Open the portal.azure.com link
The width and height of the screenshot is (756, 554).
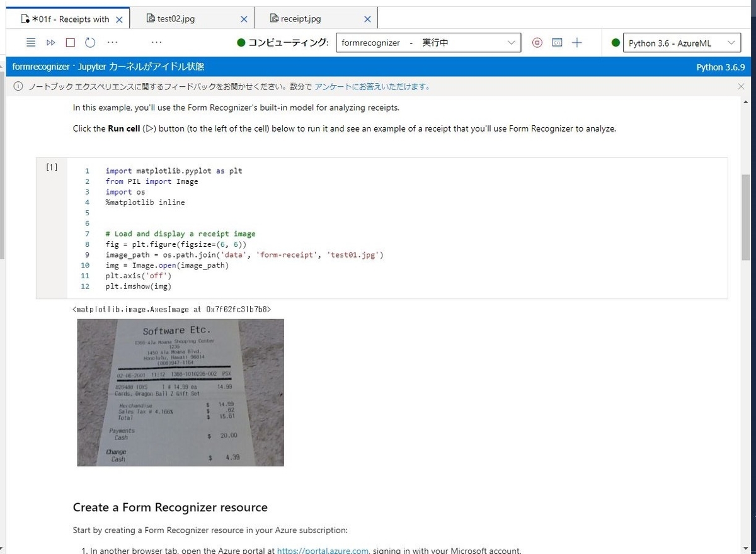click(323, 551)
